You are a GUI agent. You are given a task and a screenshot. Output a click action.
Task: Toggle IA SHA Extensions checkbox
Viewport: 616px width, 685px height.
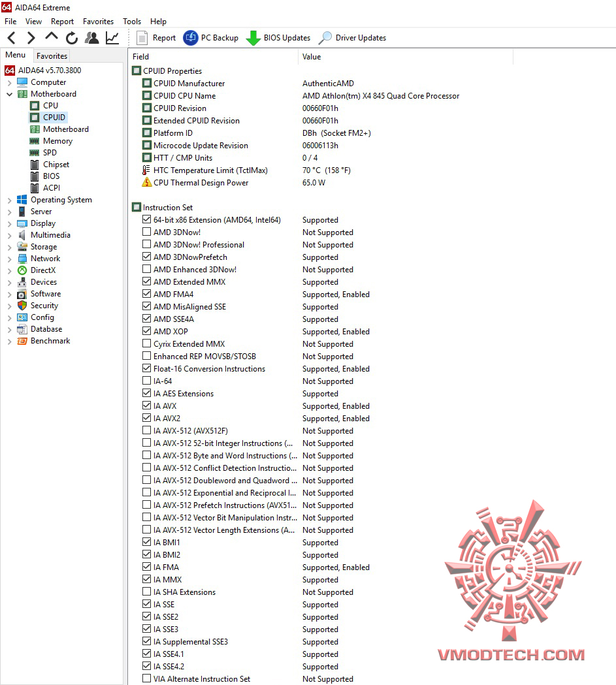coord(147,592)
